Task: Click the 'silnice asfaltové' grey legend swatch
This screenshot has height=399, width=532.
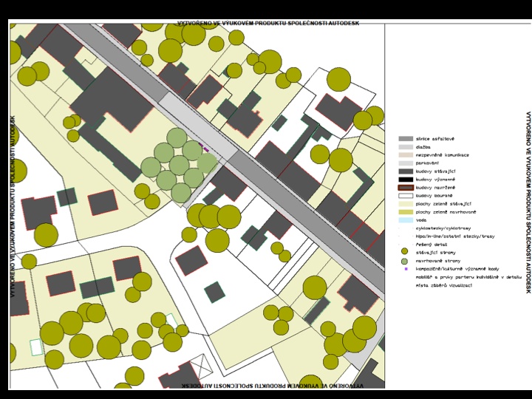Action: click(x=406, y=139)
